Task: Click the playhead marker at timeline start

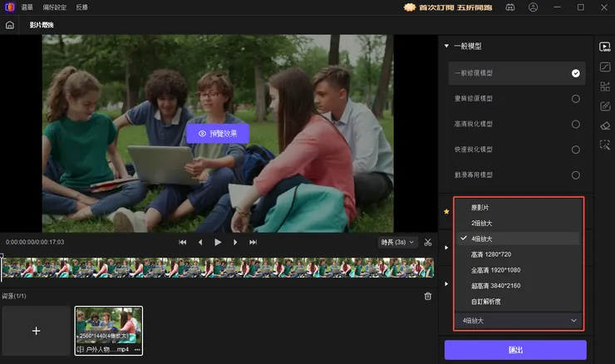Action: coord(2,256)
